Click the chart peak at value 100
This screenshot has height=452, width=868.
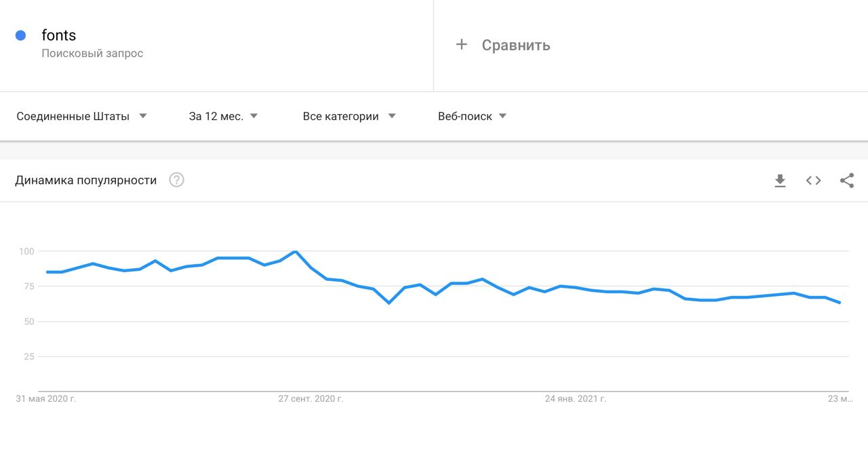295,252
